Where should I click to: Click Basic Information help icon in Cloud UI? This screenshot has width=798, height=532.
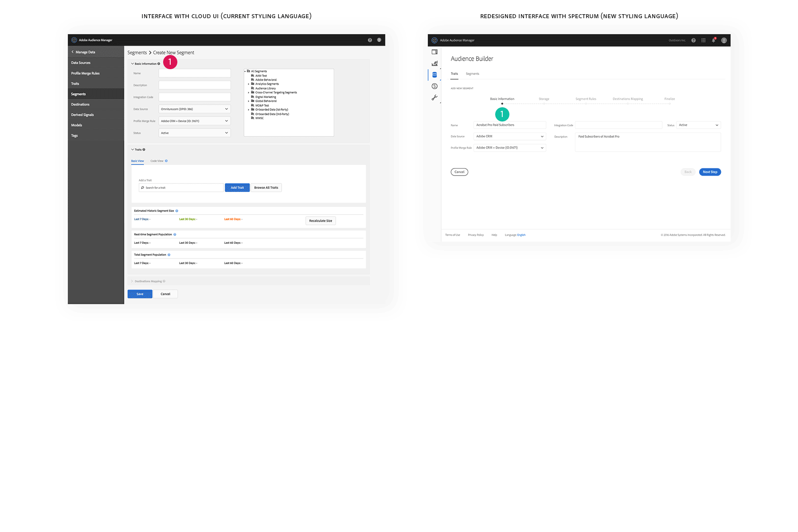(159, 64)
